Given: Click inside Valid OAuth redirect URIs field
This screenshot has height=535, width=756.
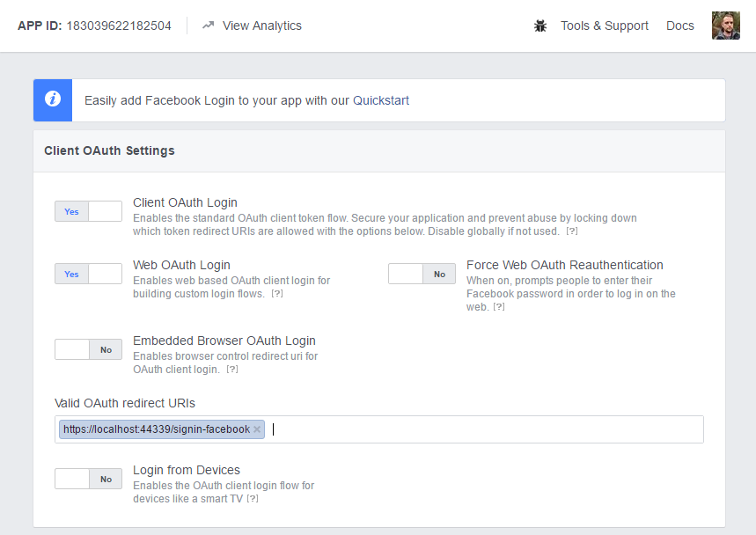Looking at the screenshot, I should [x=484, y=429].
